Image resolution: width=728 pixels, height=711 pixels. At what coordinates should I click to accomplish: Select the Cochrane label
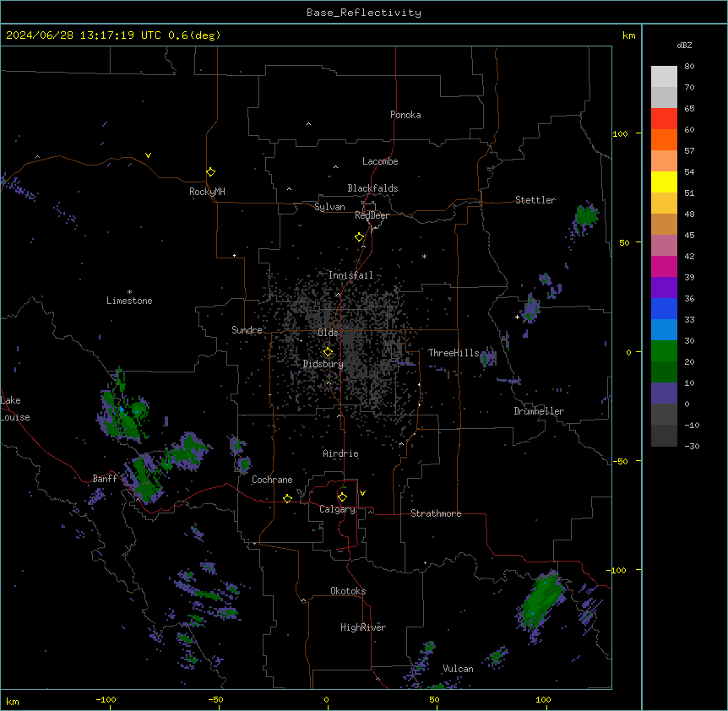272,480
